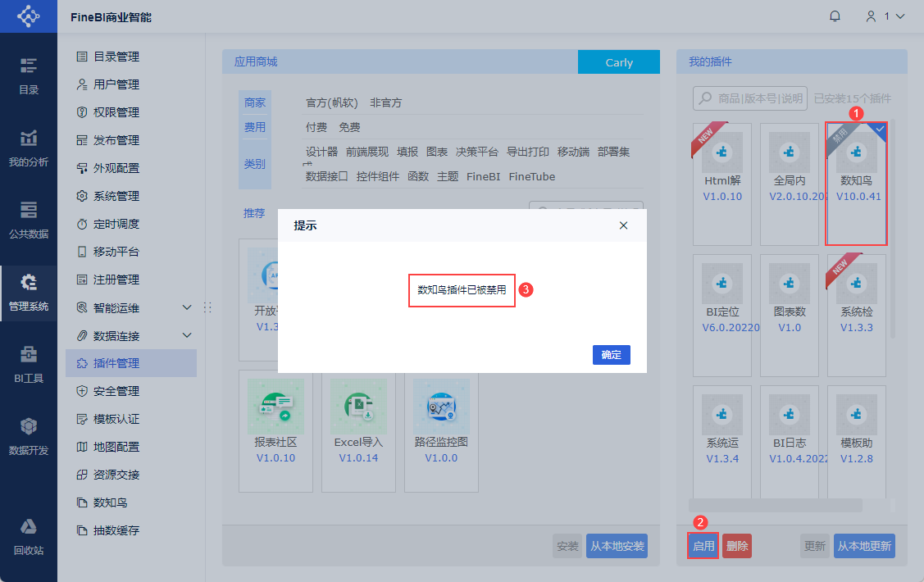The width and height of the screenshot is (924, 582).
Task: Open 地图配置 menu item
Action: (131, 447)
